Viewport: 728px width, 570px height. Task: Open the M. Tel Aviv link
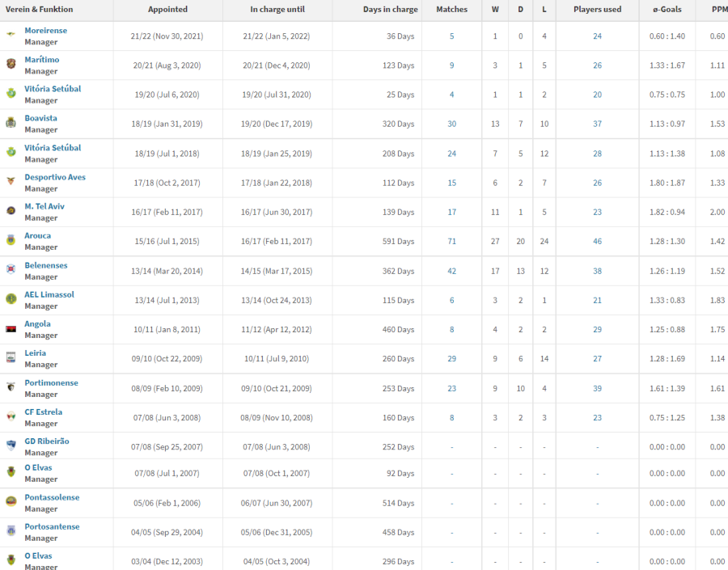pos(44,206)
